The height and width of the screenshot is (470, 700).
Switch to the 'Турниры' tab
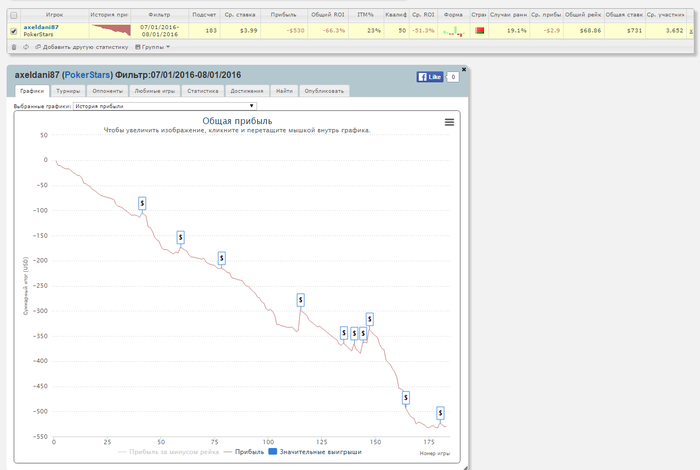(68, 91)
